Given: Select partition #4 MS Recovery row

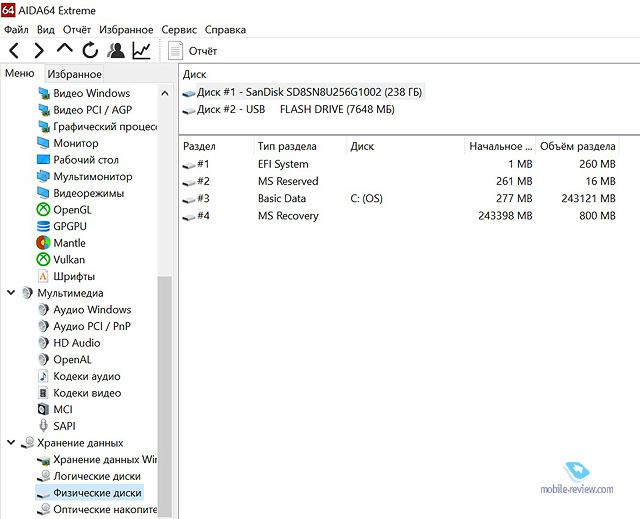Looking at the screenshot, I should click(399, 216).
